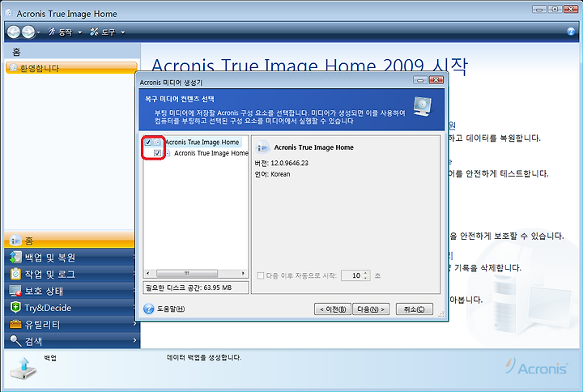Click the tree scrollbar left arrow

pyautogui.click(x=148, y=274)
